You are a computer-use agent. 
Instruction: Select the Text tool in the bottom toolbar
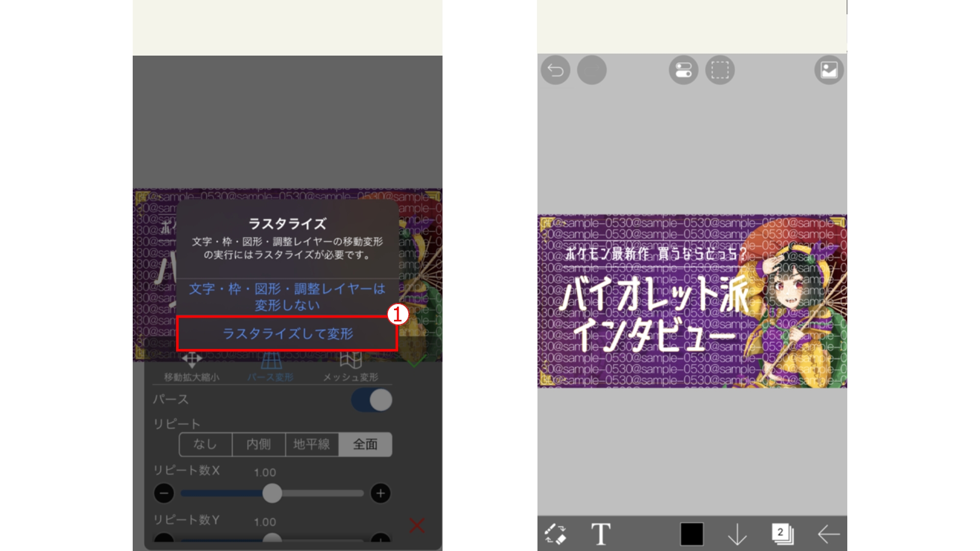click(x=601, y=534)
